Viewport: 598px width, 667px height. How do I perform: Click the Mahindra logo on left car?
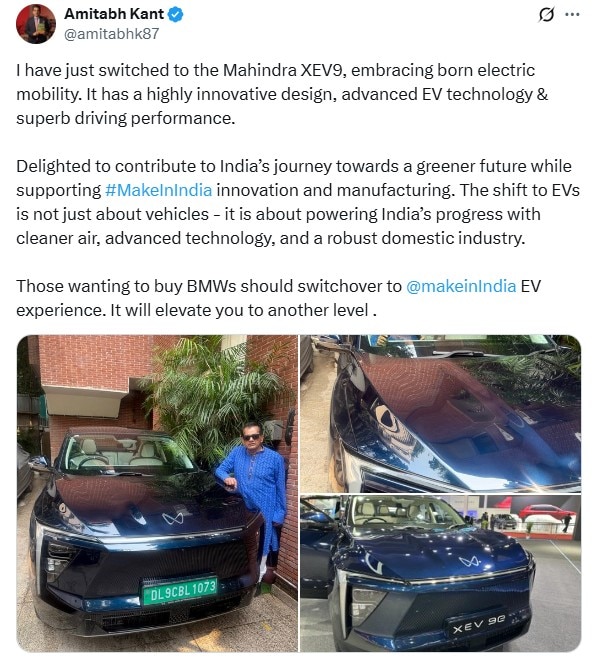173,518
